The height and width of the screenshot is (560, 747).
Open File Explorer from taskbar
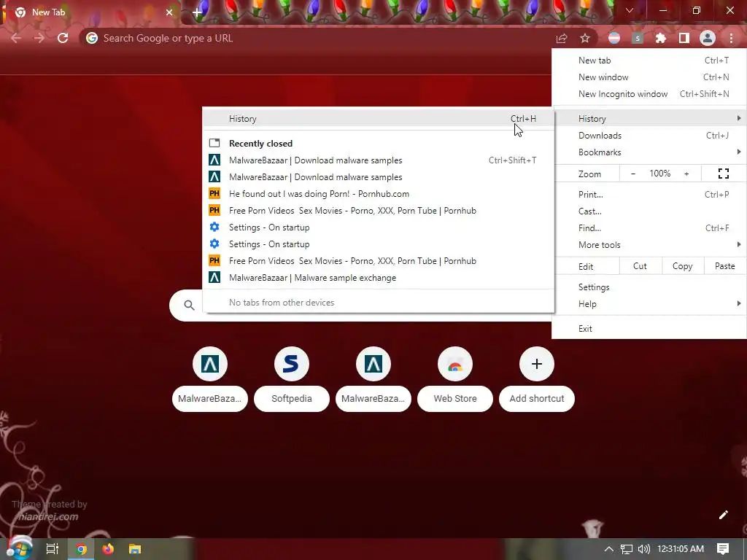point(135,549)
